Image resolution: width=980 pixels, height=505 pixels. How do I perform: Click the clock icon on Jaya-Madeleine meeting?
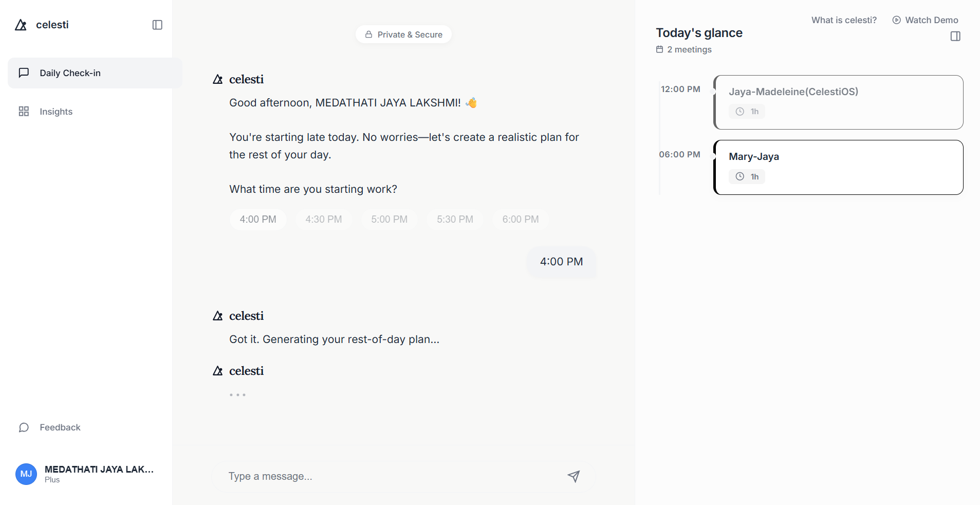(739, 111)
